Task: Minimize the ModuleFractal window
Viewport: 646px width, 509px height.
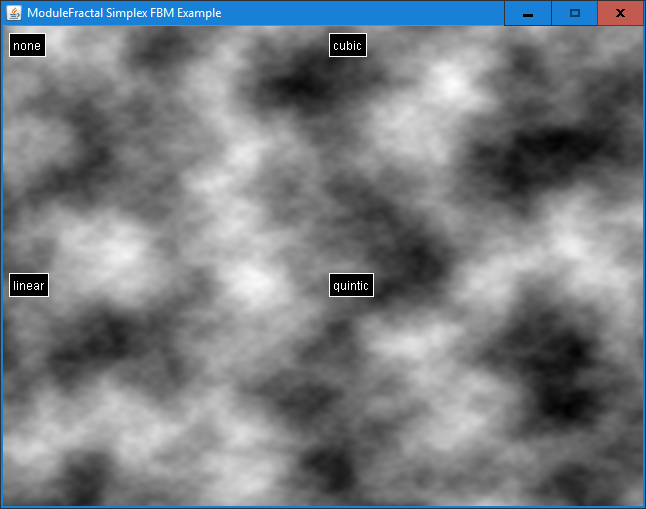Action: click(x=527, y=13)
